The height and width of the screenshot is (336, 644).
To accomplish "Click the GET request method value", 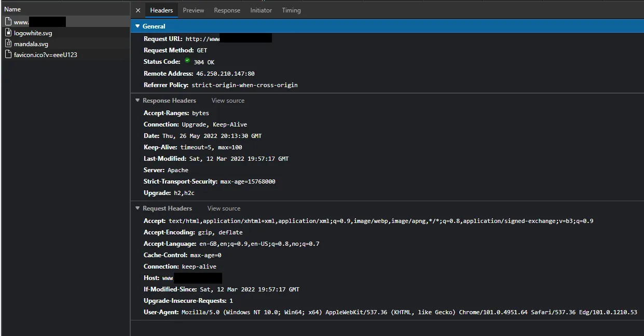I will [202, 50].
